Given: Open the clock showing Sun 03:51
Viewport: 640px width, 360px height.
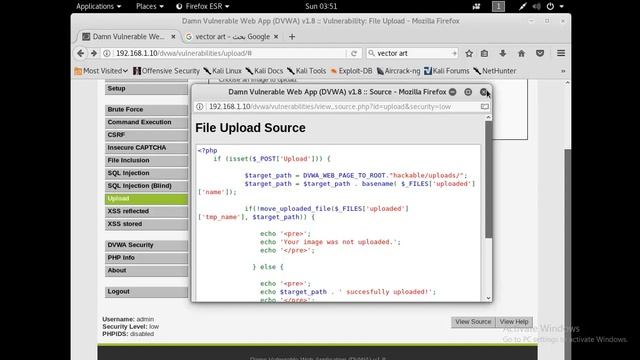Looking at the screenshot, I should pos(321,6).
